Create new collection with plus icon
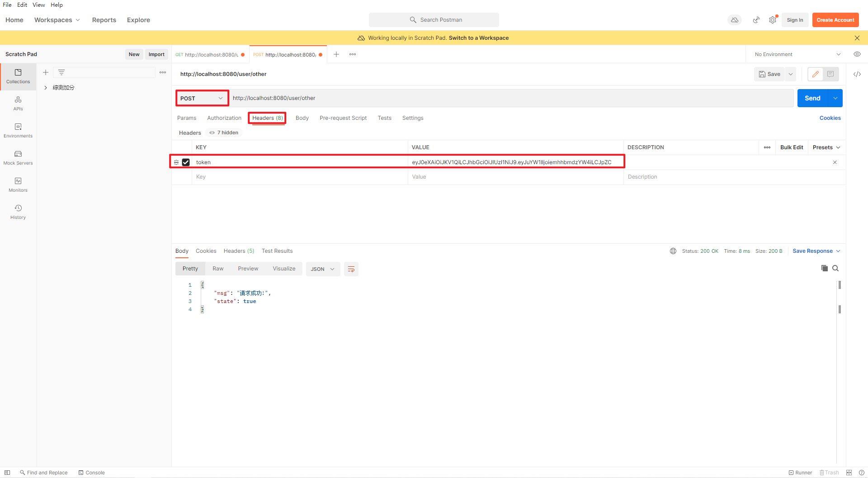Viewport: 868px width, 478px height. (46, 72)
